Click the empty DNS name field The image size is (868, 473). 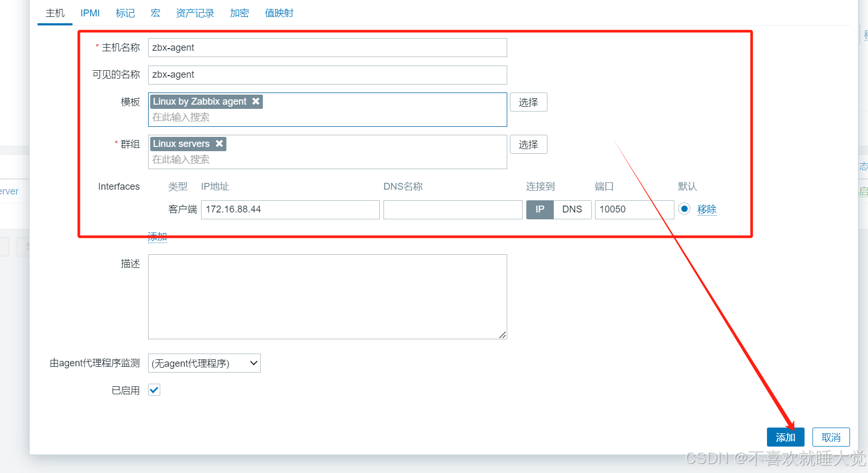tap(453, 209)
